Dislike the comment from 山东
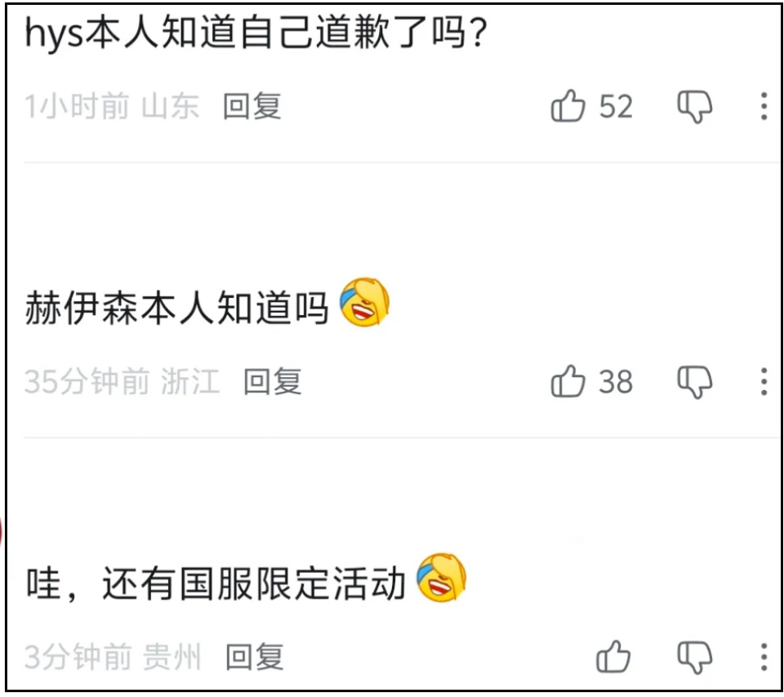784x697 pixels. point(695,106)
